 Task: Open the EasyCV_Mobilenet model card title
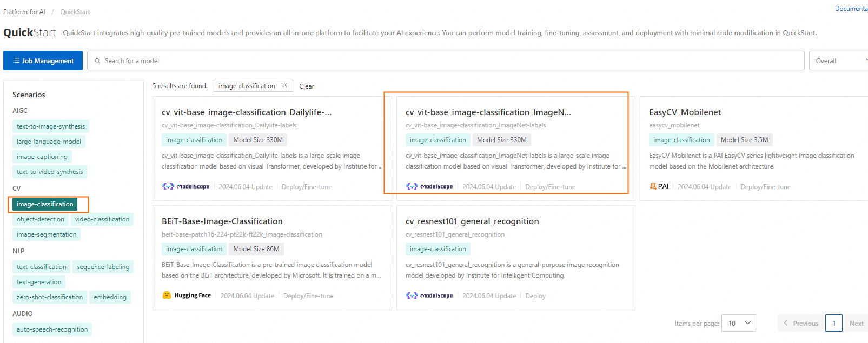[x=685, y=112]
